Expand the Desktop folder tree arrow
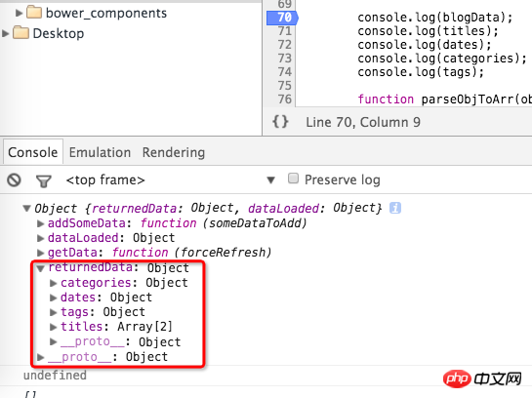Screen dimensions: 532x398 point(6,33)
